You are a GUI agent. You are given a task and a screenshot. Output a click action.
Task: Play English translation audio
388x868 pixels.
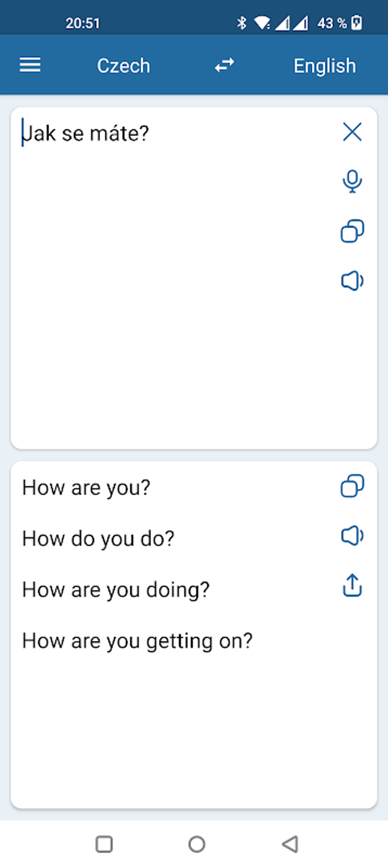click(352, 536)
